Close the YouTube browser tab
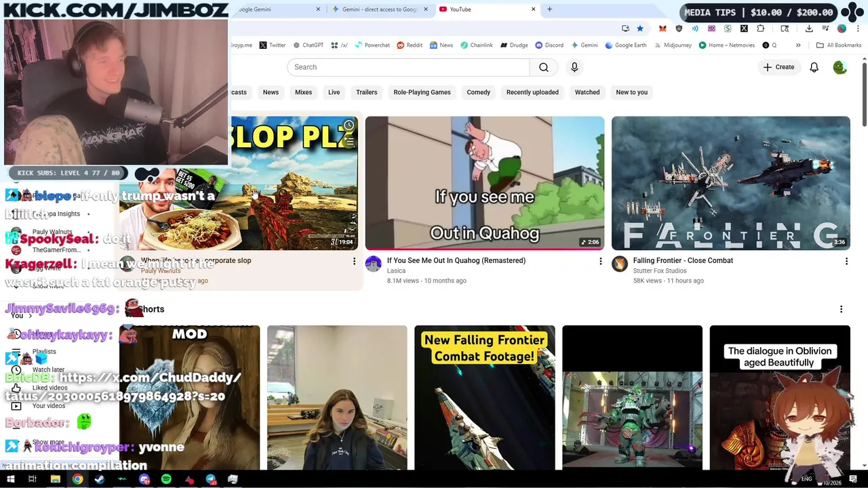 coord(533,9)
